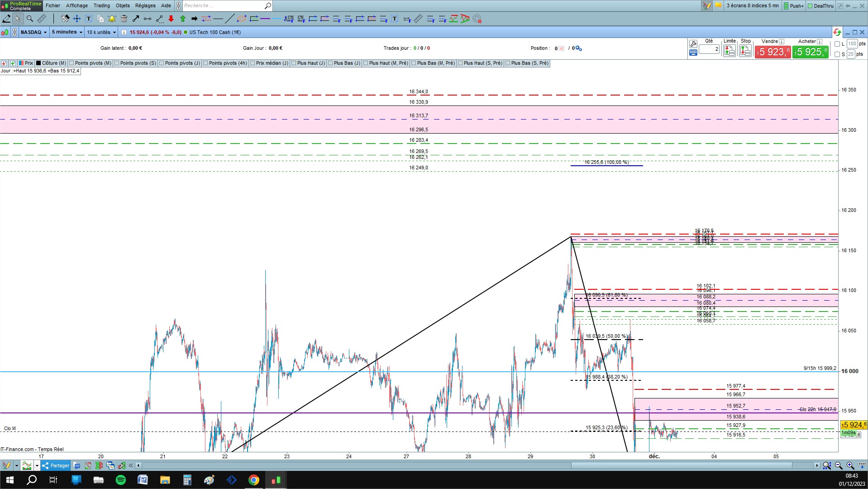Click the red Vendre price button

pos(773,52)
